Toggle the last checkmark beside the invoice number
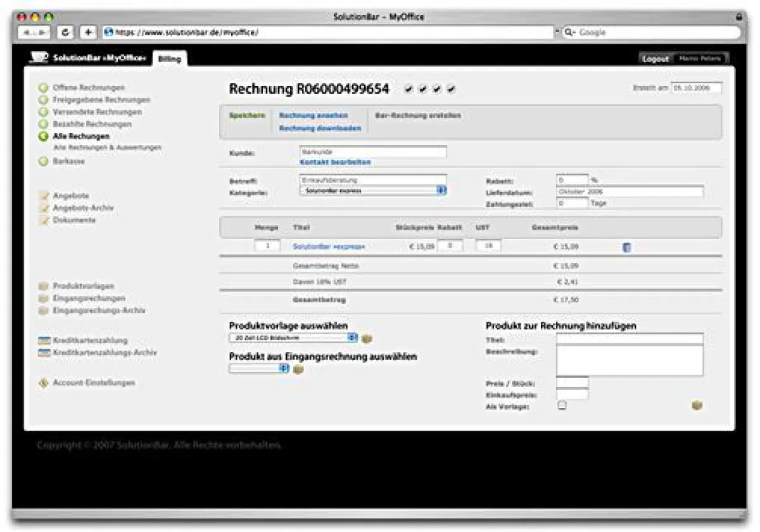760x532 pixels. click(451, 89)
